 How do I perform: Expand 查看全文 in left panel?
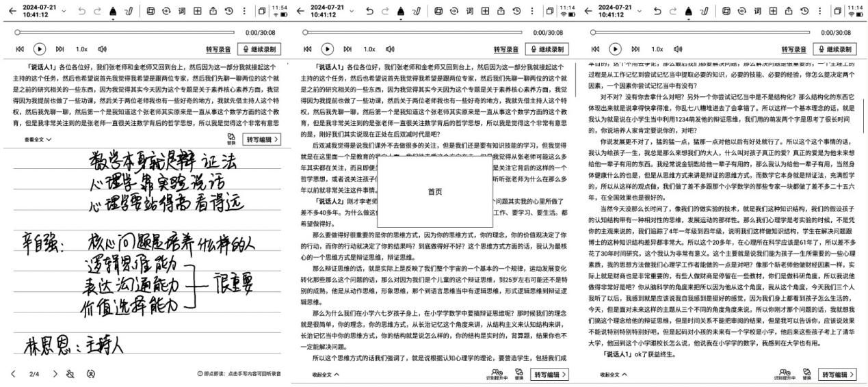point(38,139)
